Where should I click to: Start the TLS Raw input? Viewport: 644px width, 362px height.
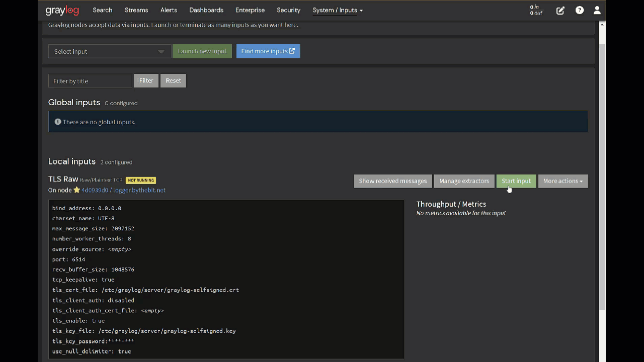click(516, 181)
